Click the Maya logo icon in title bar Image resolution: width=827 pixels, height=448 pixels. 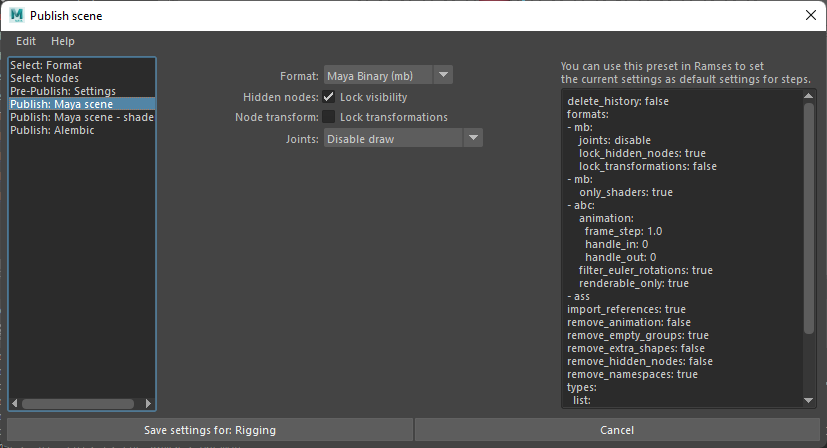(x=16, y=15)
